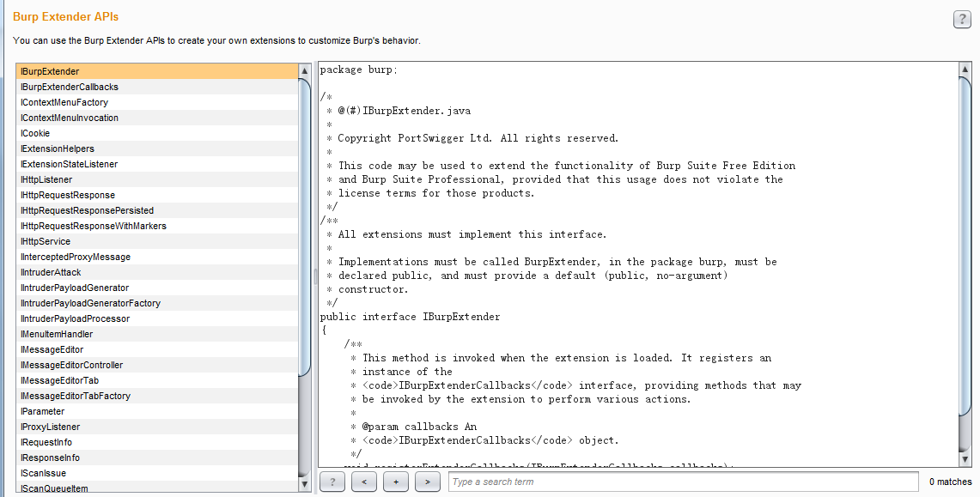Select IInterceptedProxyMessage interface

click(x=157, y=257)
